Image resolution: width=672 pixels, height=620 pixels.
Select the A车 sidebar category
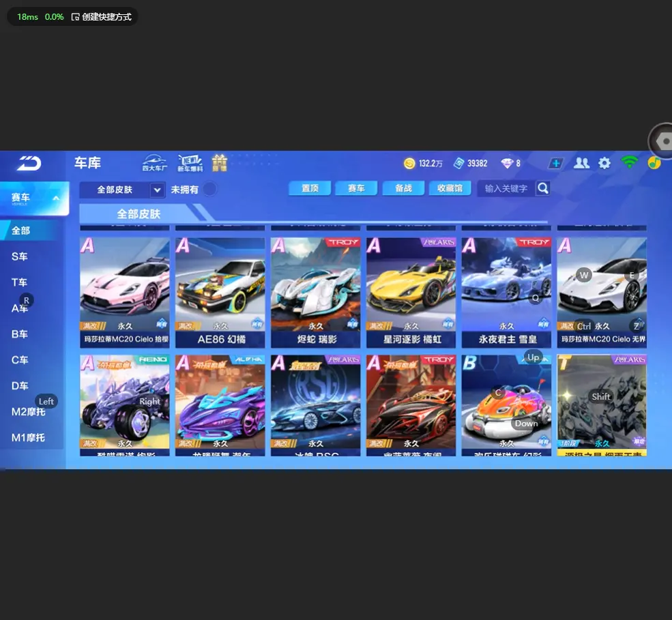pyautogui.click(x=20, y=308)
